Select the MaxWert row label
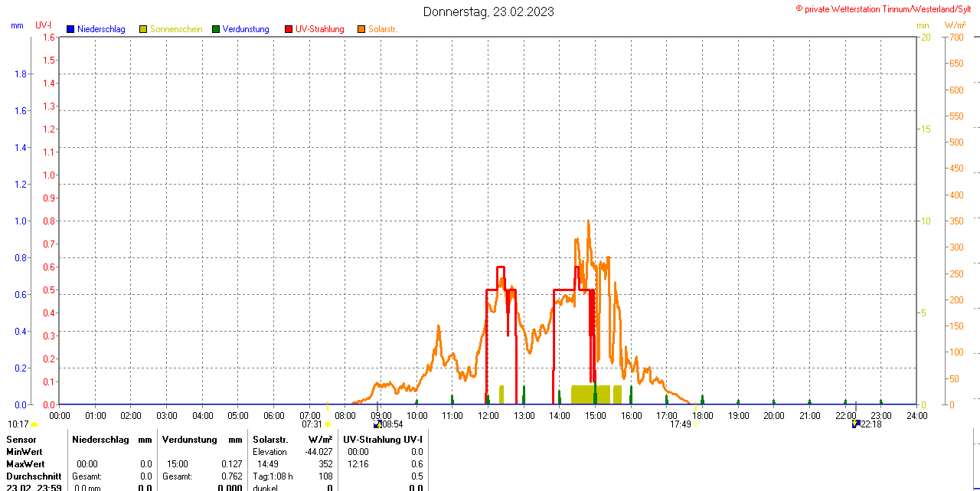This screenshot has height=491, width=980. 25,464
